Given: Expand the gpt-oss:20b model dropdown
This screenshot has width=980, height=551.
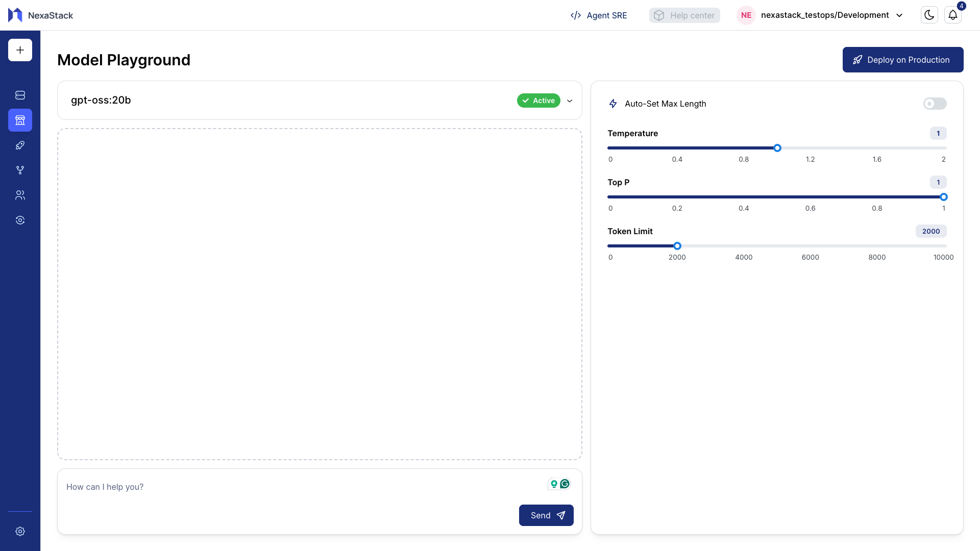Looking at the screenshot, I should point(570,101).
